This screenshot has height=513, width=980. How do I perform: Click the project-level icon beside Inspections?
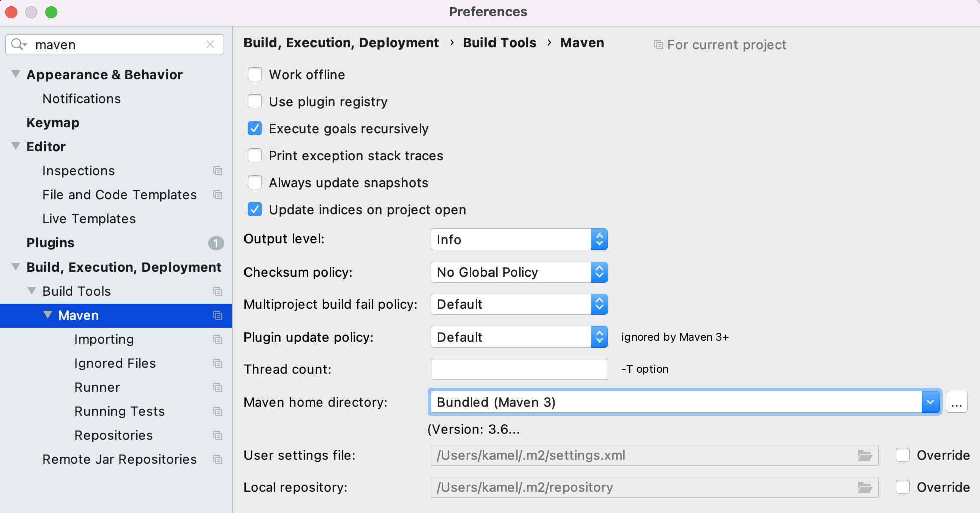click(218, 171)
